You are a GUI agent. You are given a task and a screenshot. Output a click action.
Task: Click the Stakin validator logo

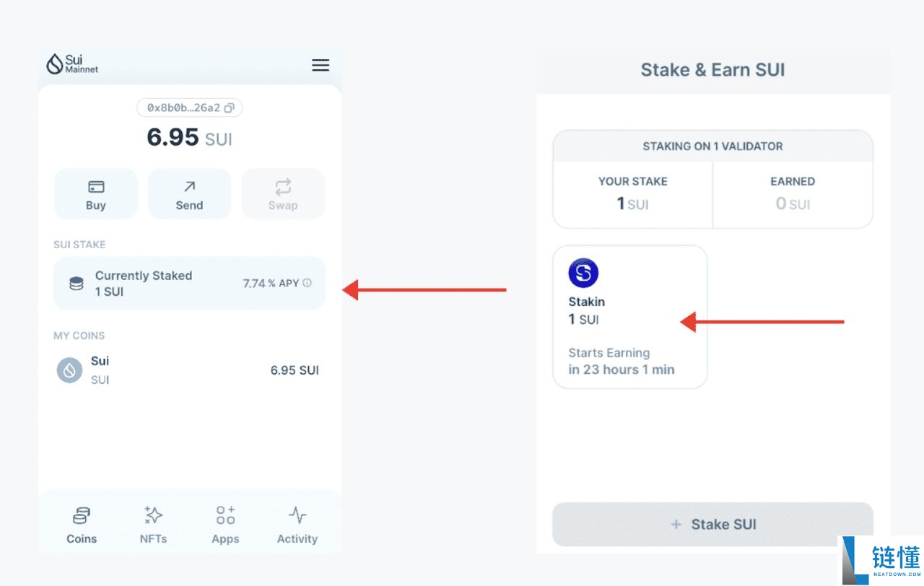pos(583,274)
